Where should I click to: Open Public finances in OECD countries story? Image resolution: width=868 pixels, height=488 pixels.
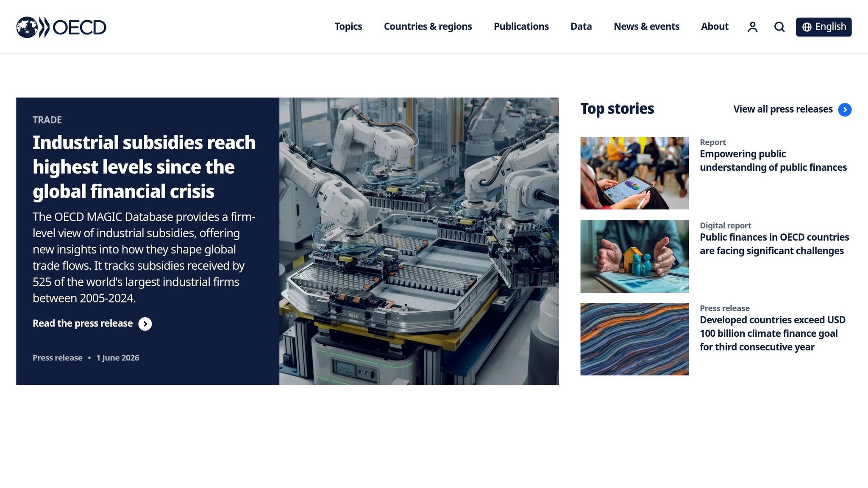[x=774, y=244]
